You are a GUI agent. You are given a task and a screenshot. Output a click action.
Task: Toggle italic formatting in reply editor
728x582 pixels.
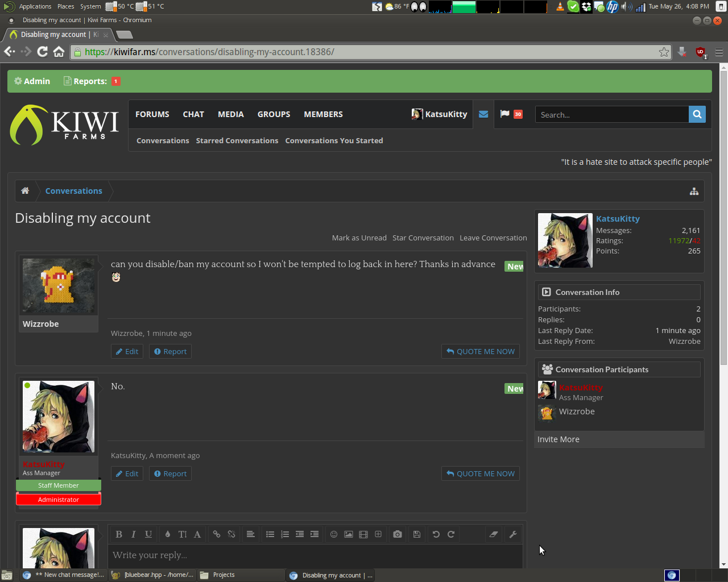click(x=134, y=534)
